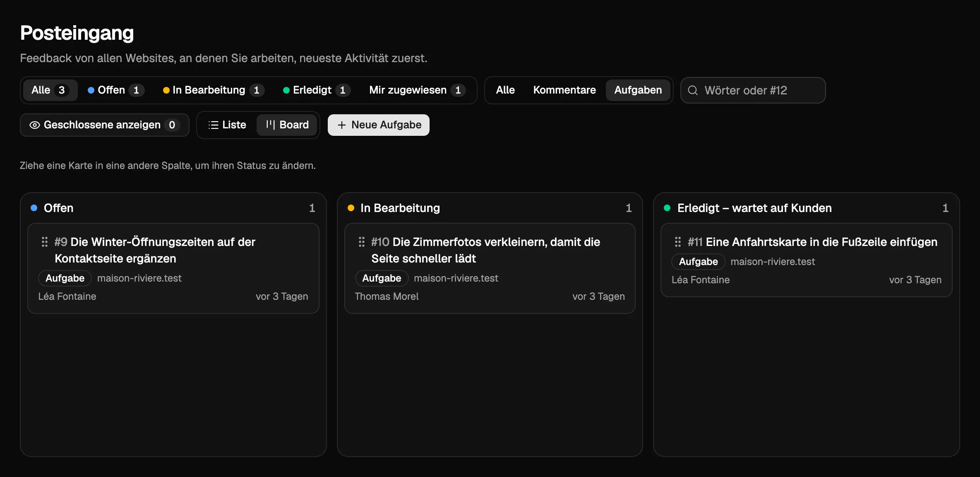The width and height of the screenshot is (980, 477).
Task: Open task #11 Anfahrtskarte in die Fußzeile
Action: click(x=812, y=242)
